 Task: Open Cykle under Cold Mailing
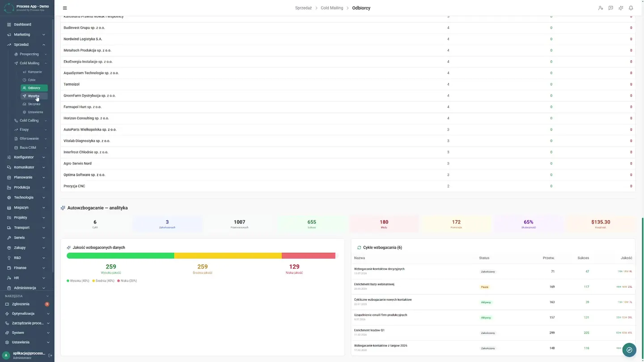coord(34,80)
